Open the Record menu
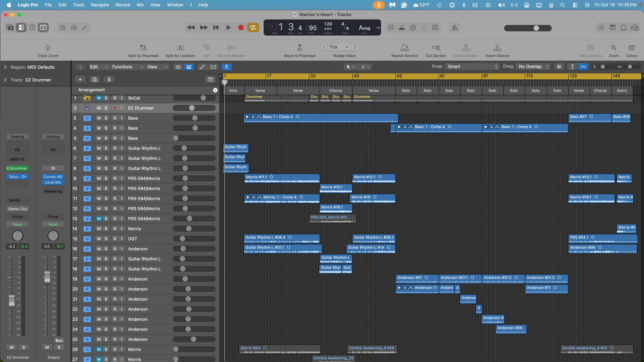The height and width of the screenshot is (362, 644). (x=123, y=5)
